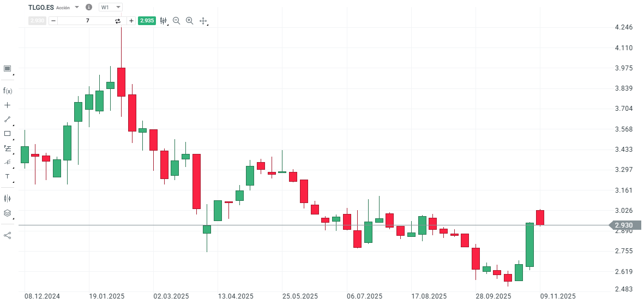Zoom in the chart
This screenshot has width=644, height=304.
(189, 21)
